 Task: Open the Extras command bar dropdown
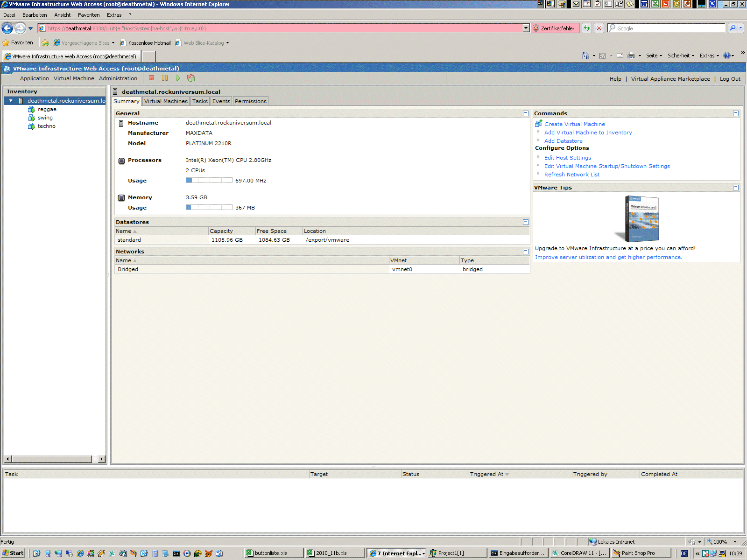709,56
